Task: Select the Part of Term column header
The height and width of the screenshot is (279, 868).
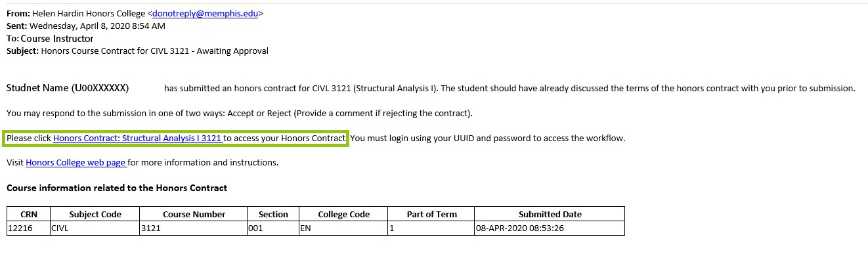Action: tap(431, 214)
